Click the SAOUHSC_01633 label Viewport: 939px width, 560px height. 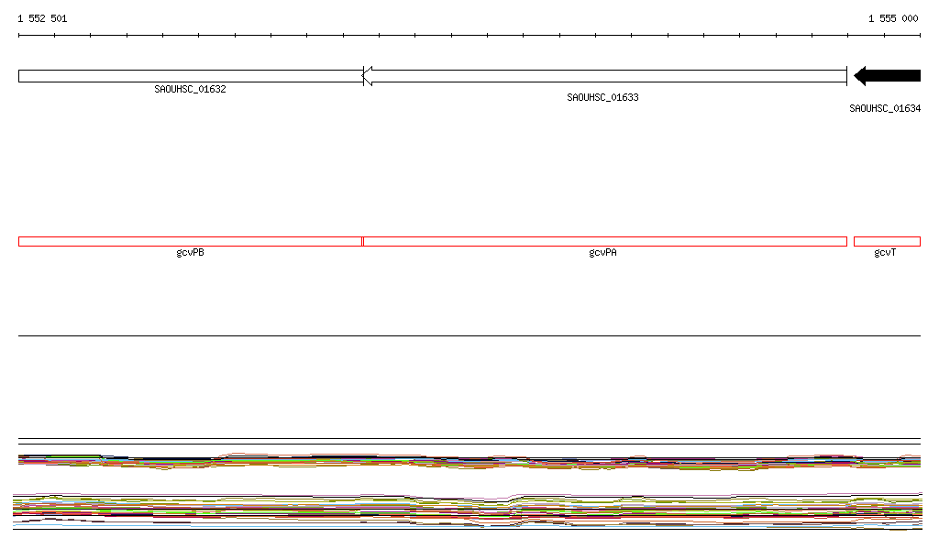pyautogui.click(x=603, y=97)
